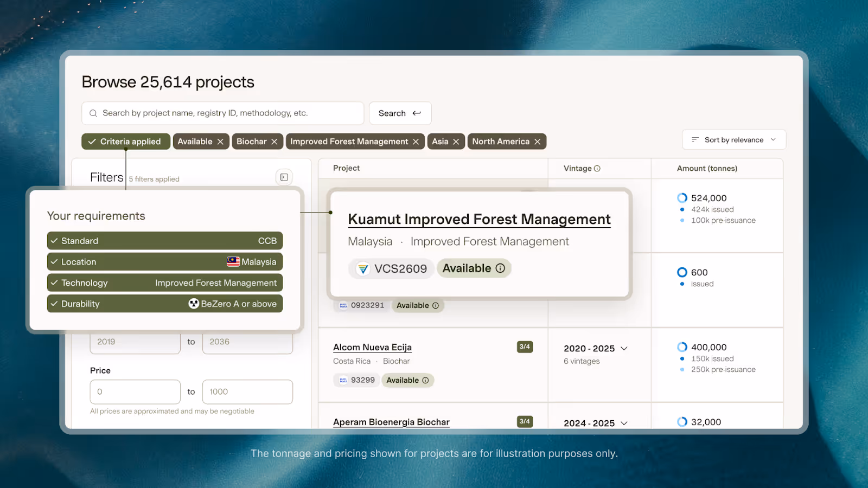
Task: Remove the Biochar filter chip
Action: (275, 142)
